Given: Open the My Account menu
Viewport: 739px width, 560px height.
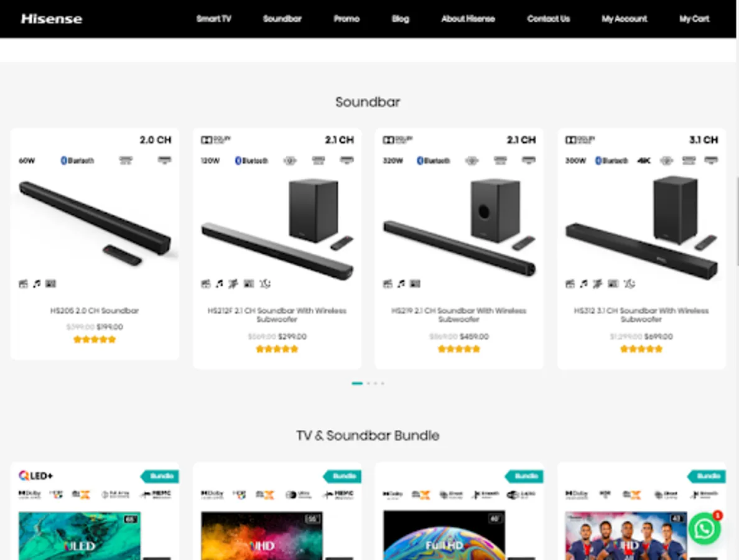Looking at the screenshot, I should pyautogui.click(x=624, y=19).
